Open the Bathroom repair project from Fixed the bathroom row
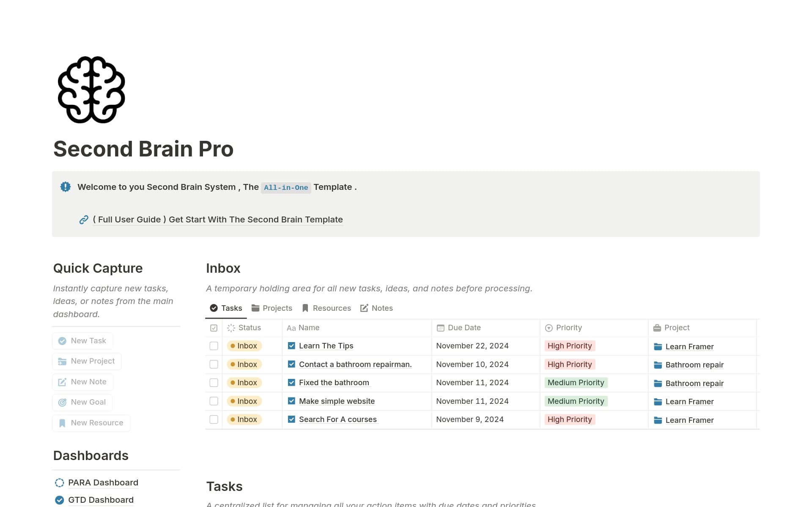812x507 pixels. 694,383
